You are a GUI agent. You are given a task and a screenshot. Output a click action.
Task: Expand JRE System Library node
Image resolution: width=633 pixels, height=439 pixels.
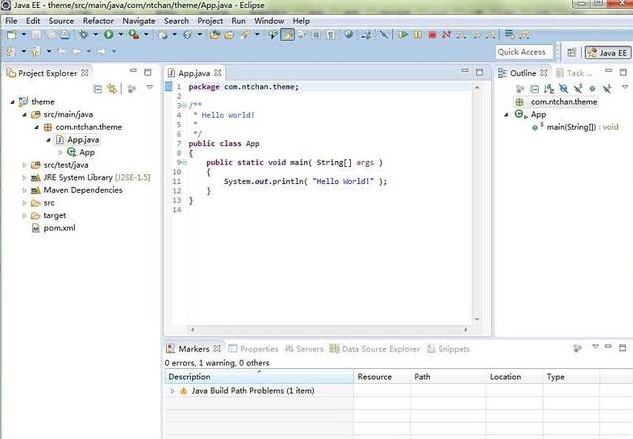pyautogui.click(x=22, y=178)
